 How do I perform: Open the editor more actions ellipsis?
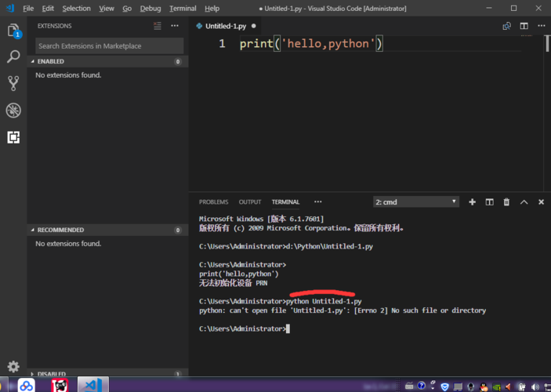pyautogui.click(x=541, y=26)
